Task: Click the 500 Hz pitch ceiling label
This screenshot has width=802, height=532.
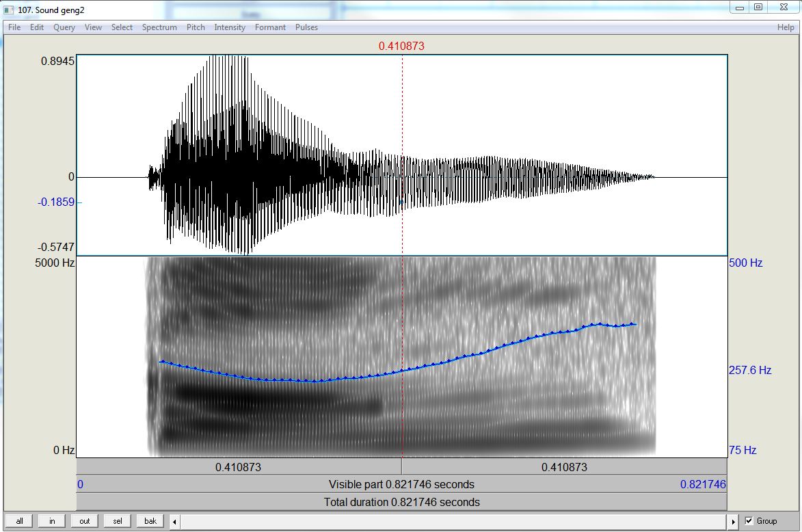Action: (x=746, y=263)
